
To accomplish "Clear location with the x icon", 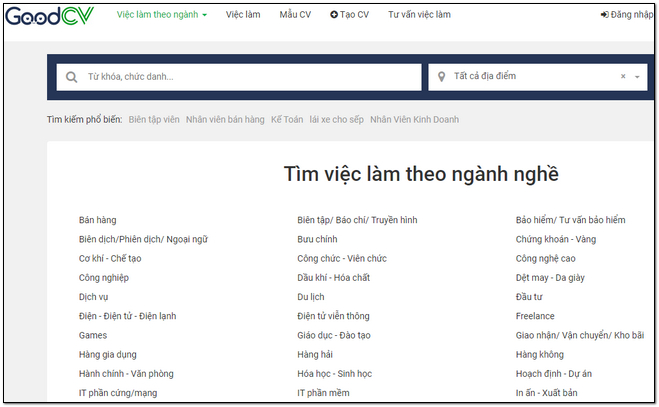I will click(x=623, y=76).
